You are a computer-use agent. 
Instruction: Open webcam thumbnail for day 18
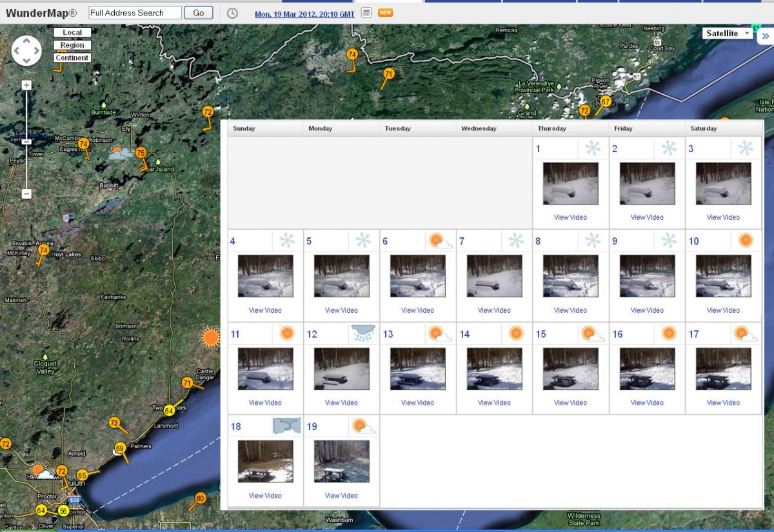point(265,462)
